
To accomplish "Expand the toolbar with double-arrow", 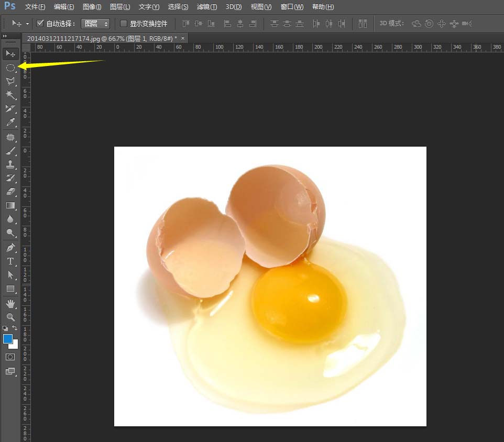I will [x=5, y=36].
